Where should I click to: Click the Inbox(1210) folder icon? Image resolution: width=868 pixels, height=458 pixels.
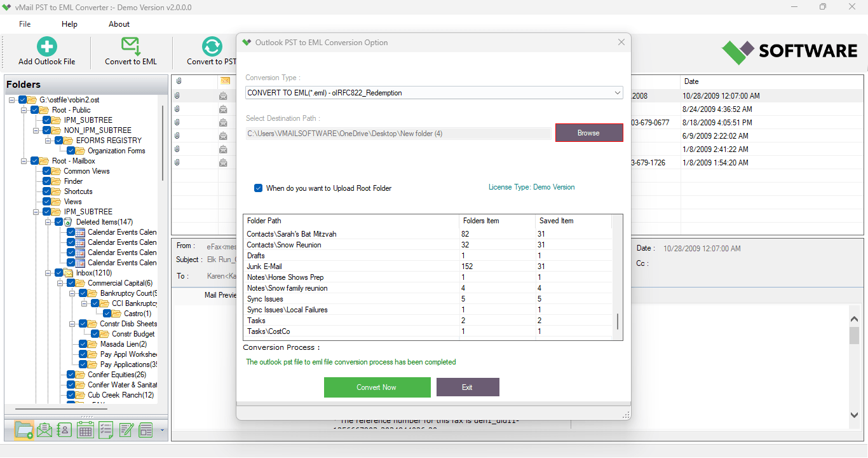[68, 273]
